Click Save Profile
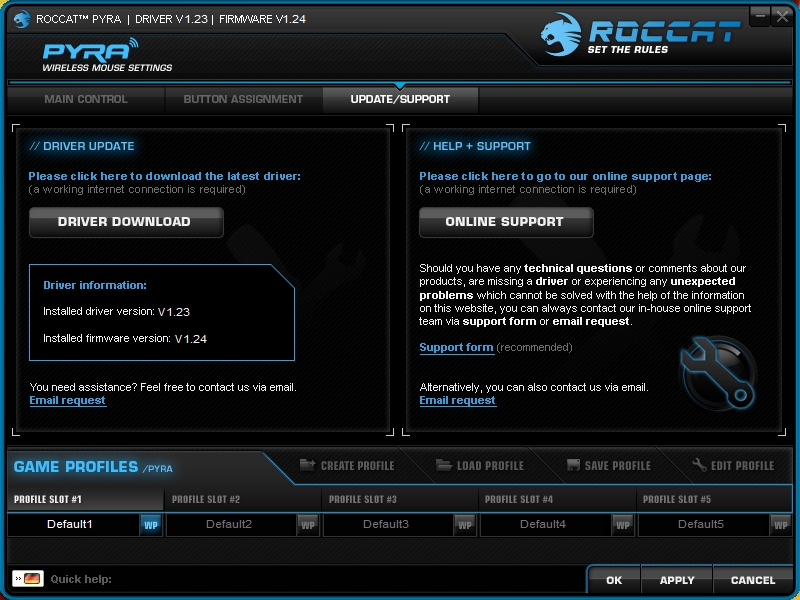This screenshot has height=600, width=800. [x=609, y=465]
